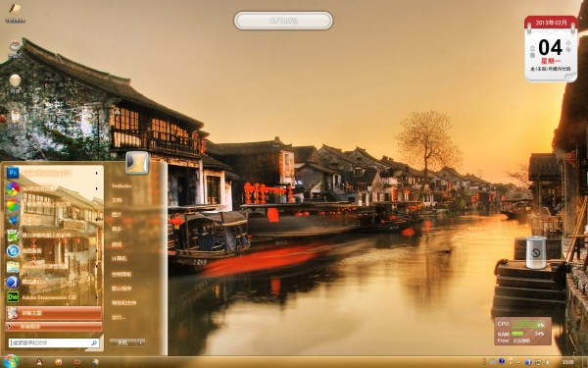Expand the Photoshop jump list arrow
The height and width of the screenshot is (368, 588).
(x=97, y=173)
